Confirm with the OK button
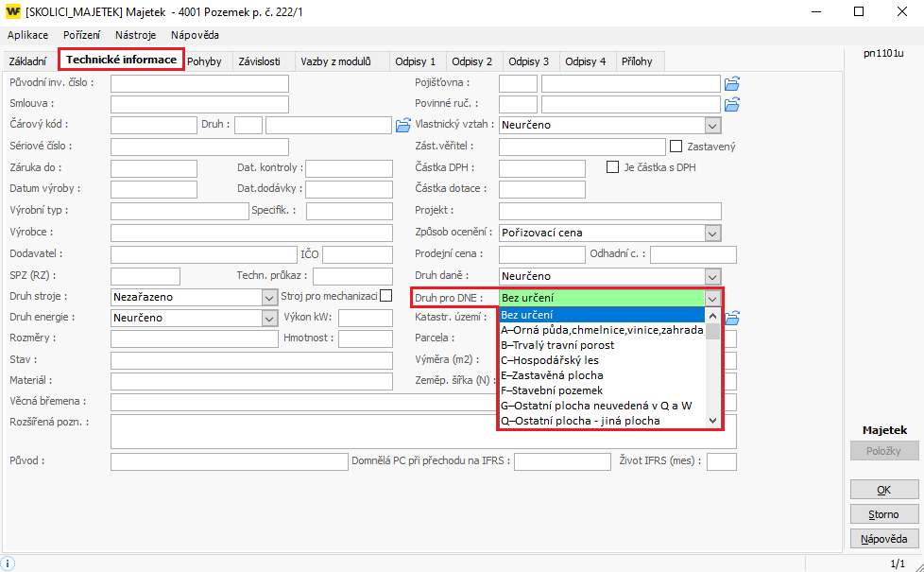This screenshot has width=924, height=572. [883, 490]
